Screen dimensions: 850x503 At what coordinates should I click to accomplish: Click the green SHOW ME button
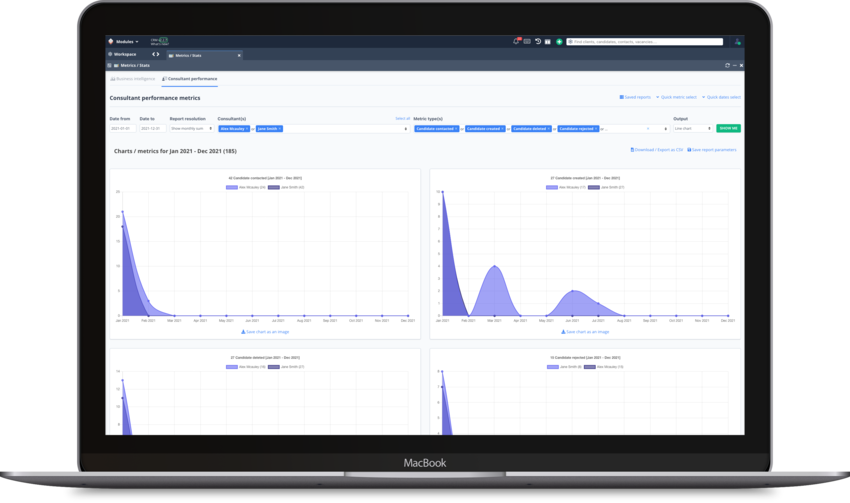pos(728,128)
